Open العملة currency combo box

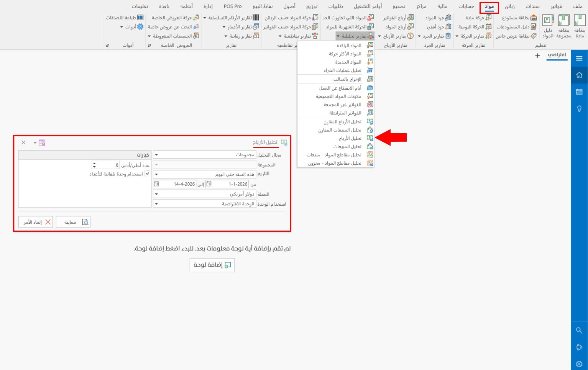click(204, 194)
